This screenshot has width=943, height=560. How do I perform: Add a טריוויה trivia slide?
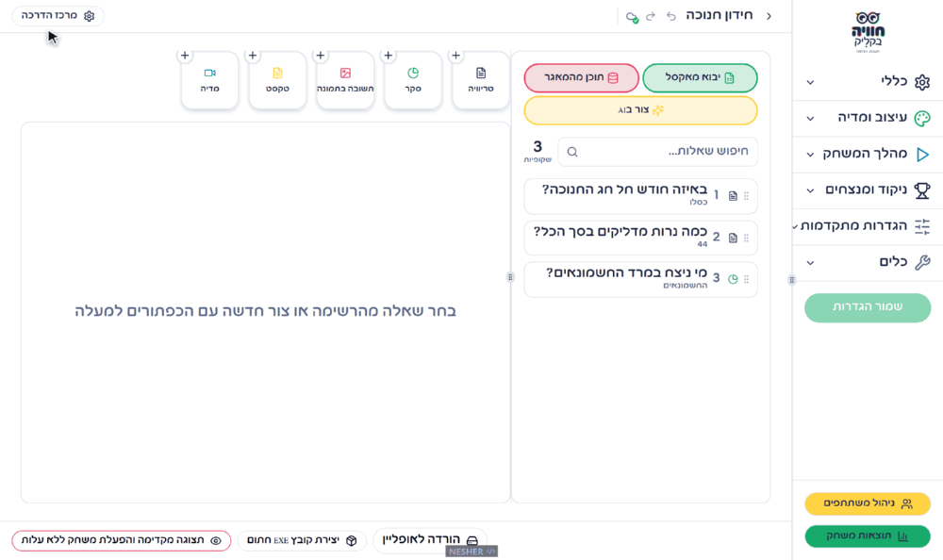(481, 80)
